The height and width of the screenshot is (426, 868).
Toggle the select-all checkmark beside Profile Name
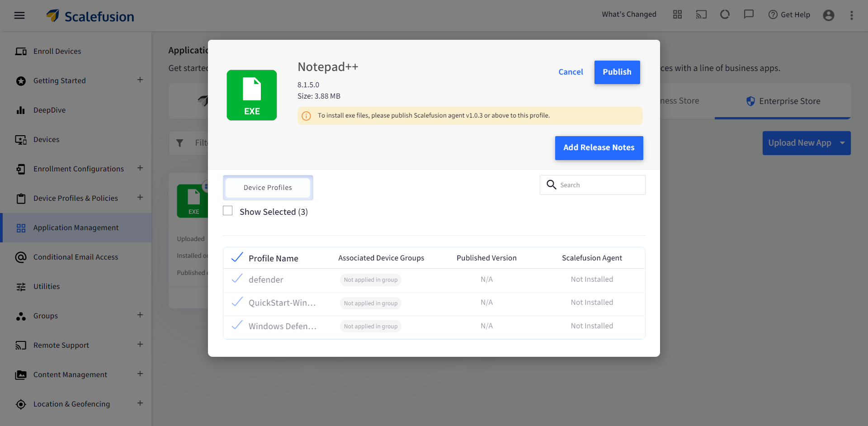237,257
